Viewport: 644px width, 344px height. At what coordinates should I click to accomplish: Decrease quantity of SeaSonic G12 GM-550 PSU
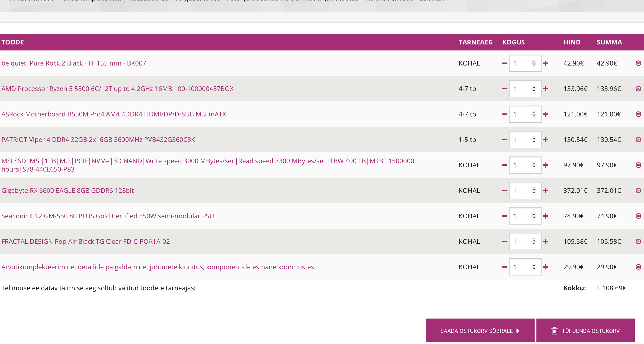504,216
